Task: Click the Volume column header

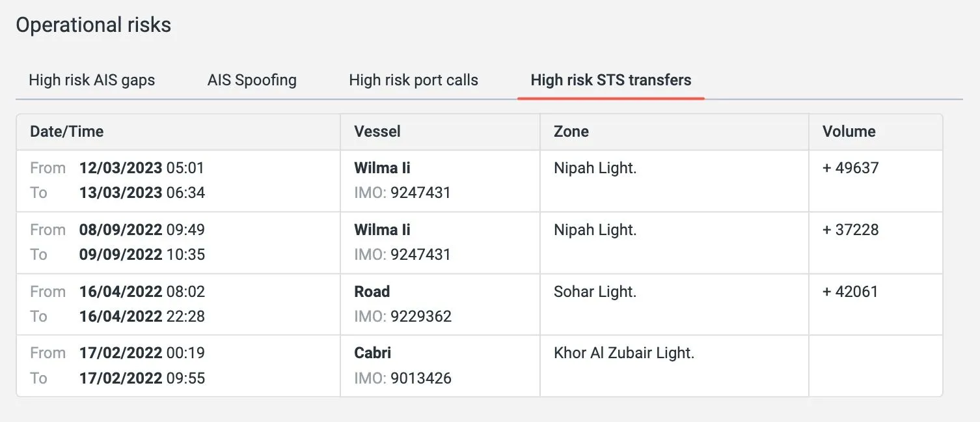Action: pyautogui.click(x=849, y=132)
